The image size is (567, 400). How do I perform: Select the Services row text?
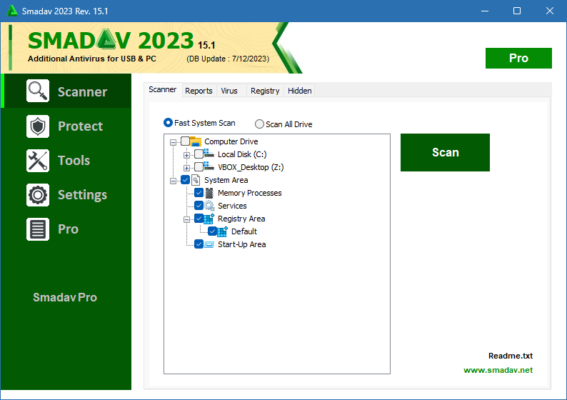(232, 206)
